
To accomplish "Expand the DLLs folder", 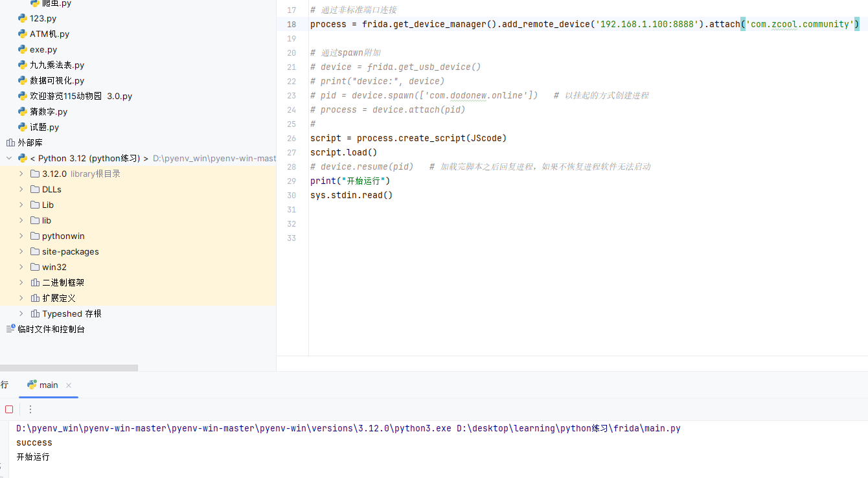I will pyautogui.click(x=21, y=189).
